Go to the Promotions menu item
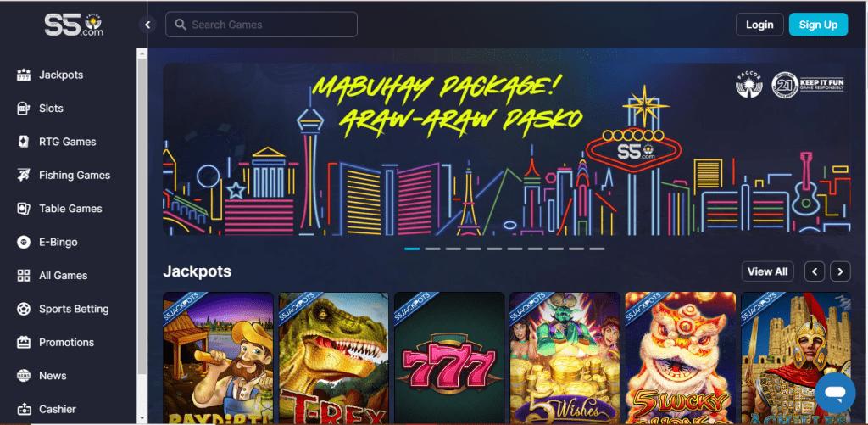This screenshot has width=868, height=425. coord(66,343)
